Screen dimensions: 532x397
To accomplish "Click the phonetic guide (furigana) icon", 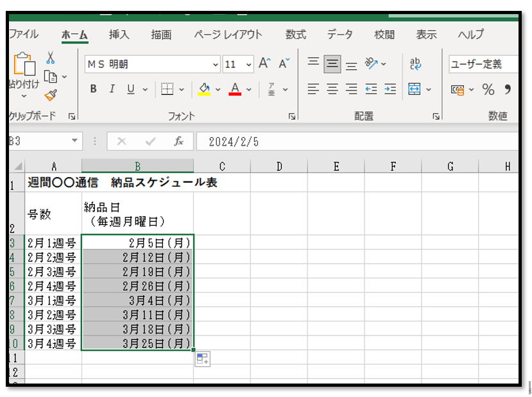I will tap(271, 89).
